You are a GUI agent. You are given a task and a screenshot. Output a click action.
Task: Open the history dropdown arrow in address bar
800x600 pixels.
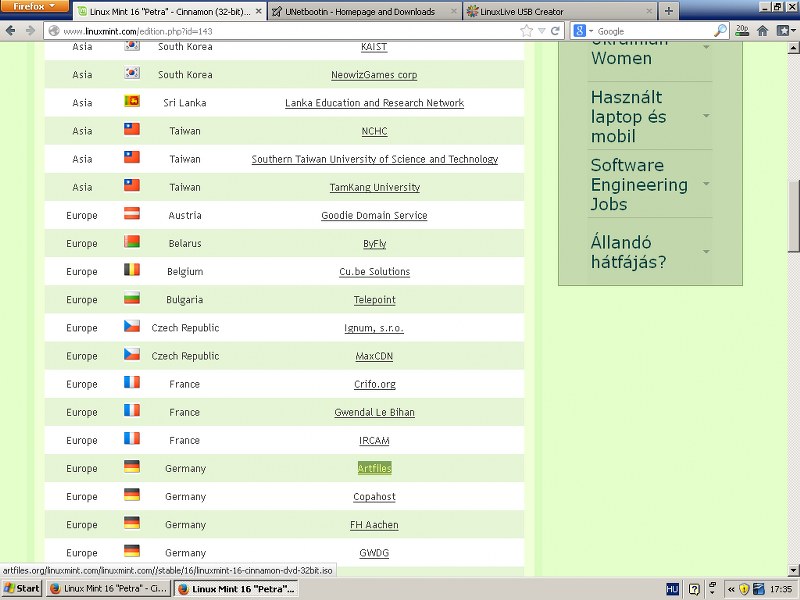click(x=542, y=31)
